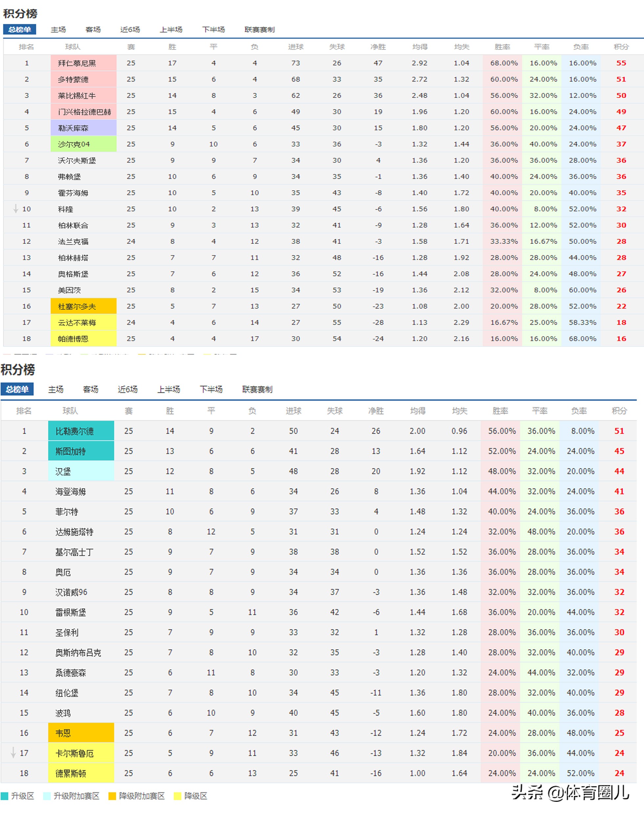Select team 柏林赫塔
The height and width of the screenshot is (815, 644).
tap(73, 258)
